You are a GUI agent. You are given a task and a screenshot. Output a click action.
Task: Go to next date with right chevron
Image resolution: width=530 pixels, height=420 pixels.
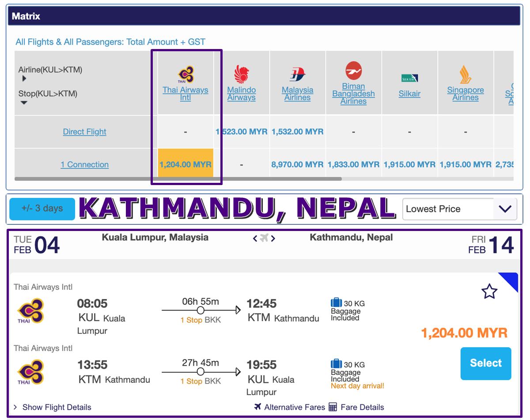[x=273, y=238]
